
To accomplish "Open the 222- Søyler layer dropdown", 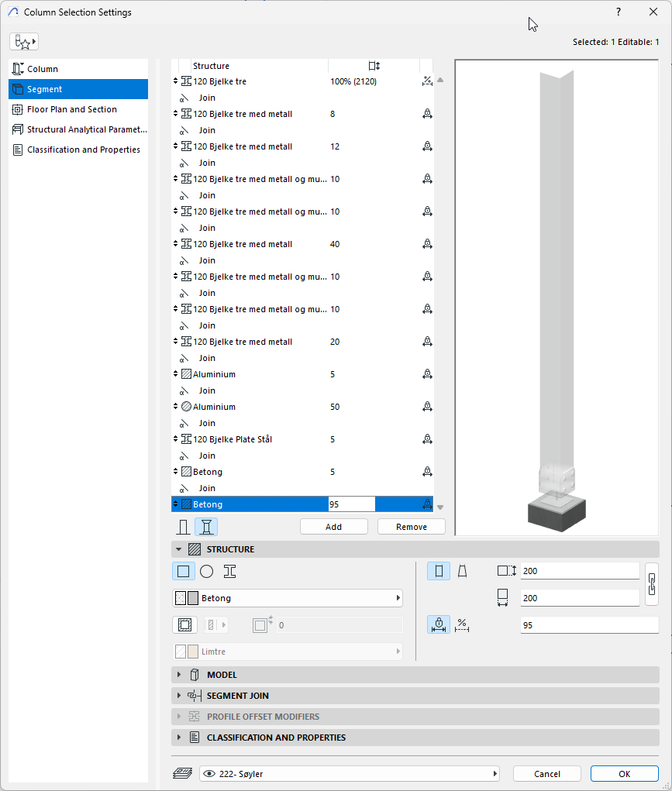I will tap(349, 774).
